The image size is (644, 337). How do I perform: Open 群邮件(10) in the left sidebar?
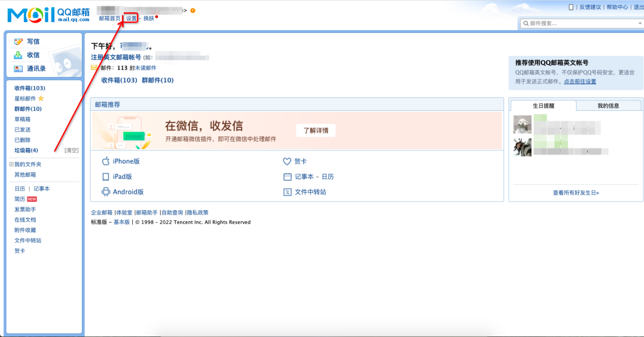[28, 109]
